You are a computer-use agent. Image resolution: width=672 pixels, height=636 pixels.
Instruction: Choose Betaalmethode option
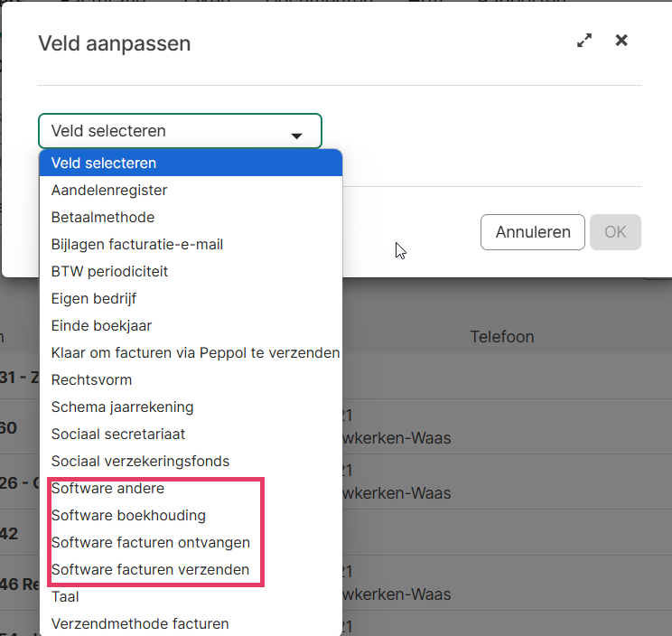[x=103, y=218]
